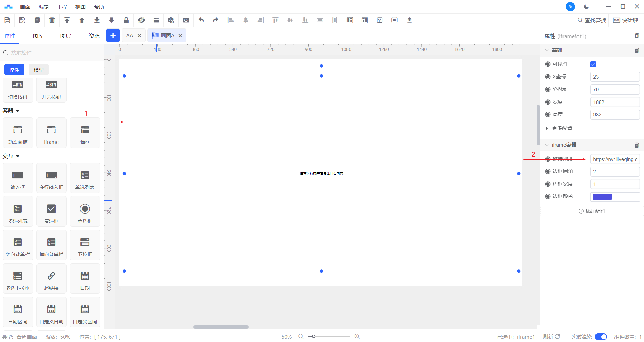Click the zoom in magnifier icon

point(357,336)
